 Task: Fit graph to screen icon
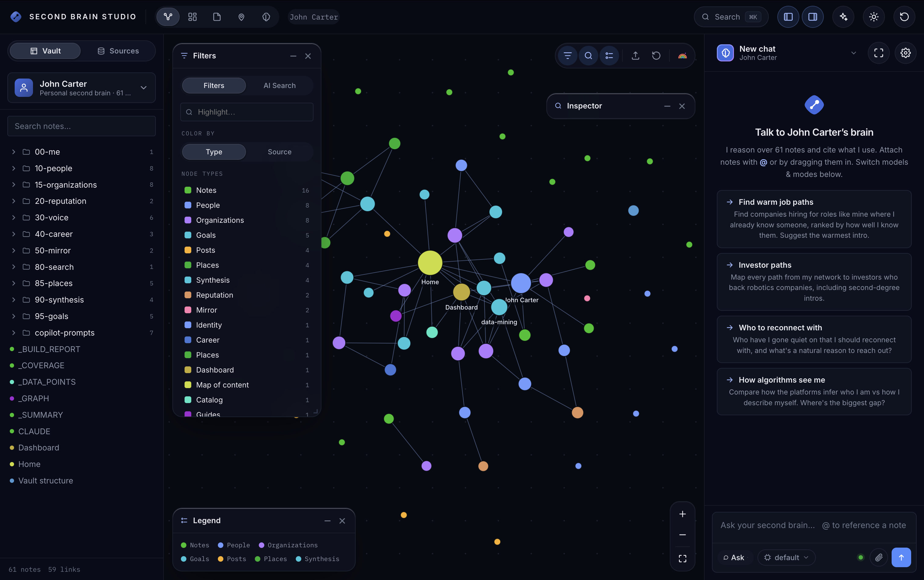point(682,559)
